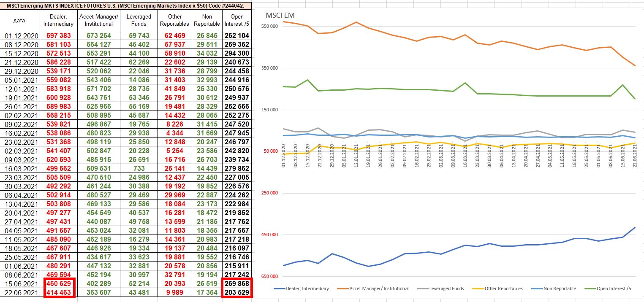Click the дата column header cell
The image size is (644, 302).
pyautogui.click(x=19, y=20)
